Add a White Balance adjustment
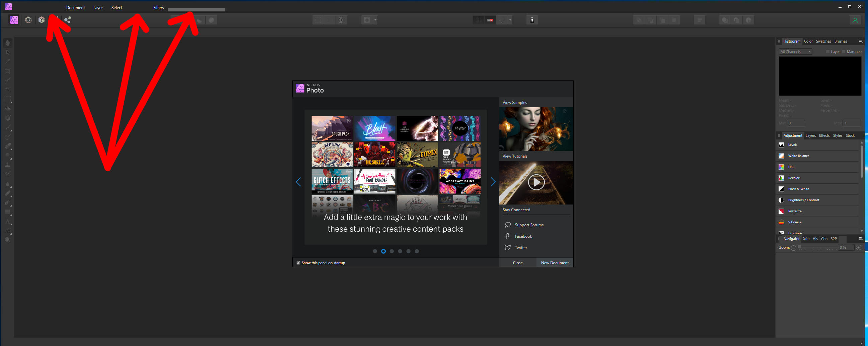This screenshot has width=868, height=346. [x=817, y=156]
